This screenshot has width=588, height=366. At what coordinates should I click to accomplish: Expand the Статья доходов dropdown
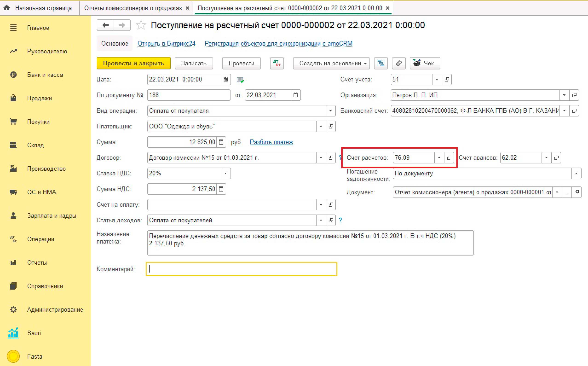click(x=321, y=220)
